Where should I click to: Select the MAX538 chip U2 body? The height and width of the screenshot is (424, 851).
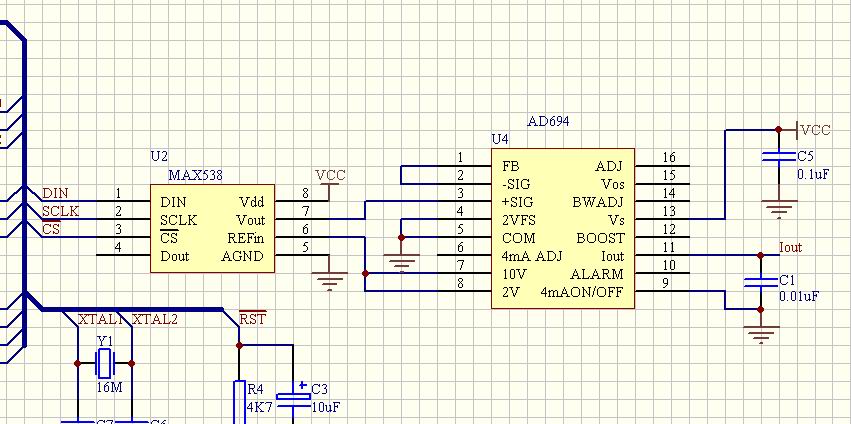coord(212,229)
